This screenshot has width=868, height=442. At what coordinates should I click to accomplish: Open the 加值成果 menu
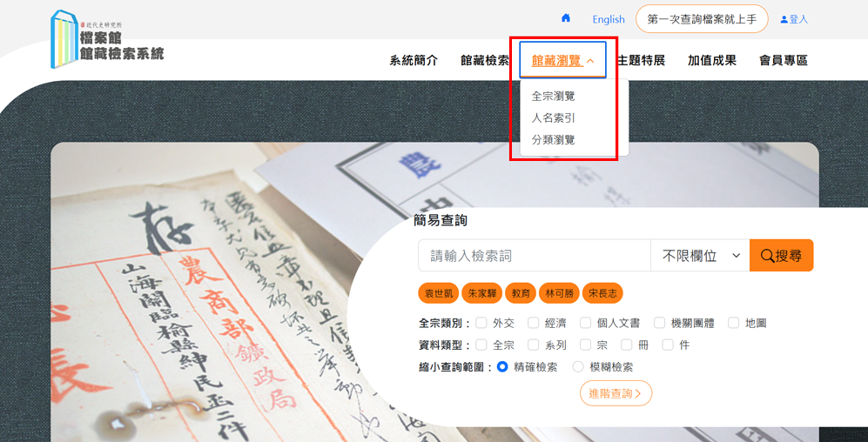pos(712,61)
